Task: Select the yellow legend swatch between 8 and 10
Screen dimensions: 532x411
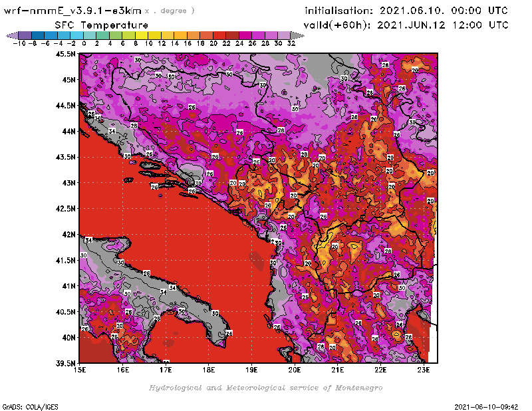Action: click(x=142, y=35)
